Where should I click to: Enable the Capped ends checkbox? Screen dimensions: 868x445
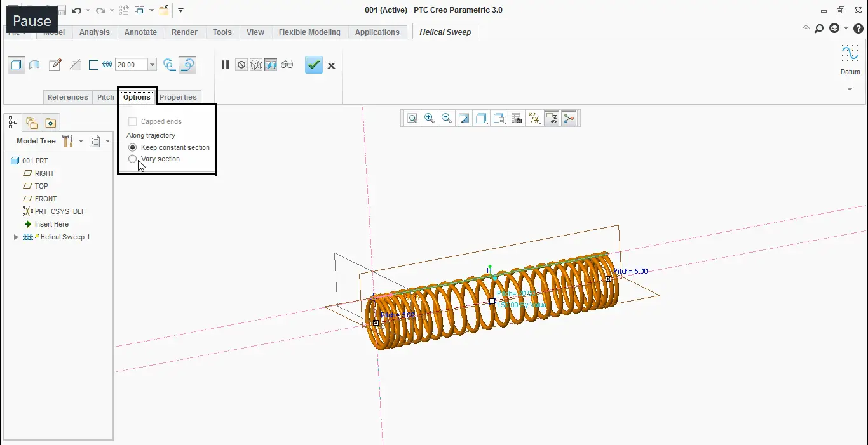pos(132,121)
